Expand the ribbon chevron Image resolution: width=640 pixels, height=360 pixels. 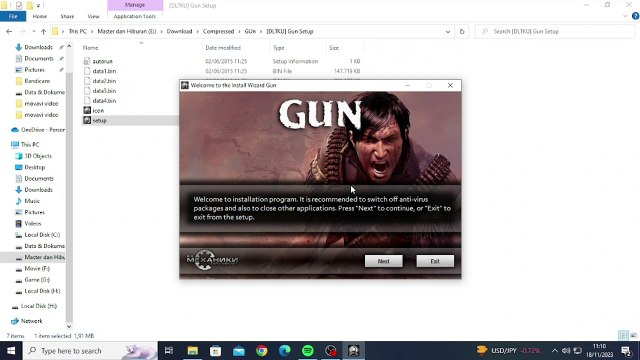coord(625,16)
